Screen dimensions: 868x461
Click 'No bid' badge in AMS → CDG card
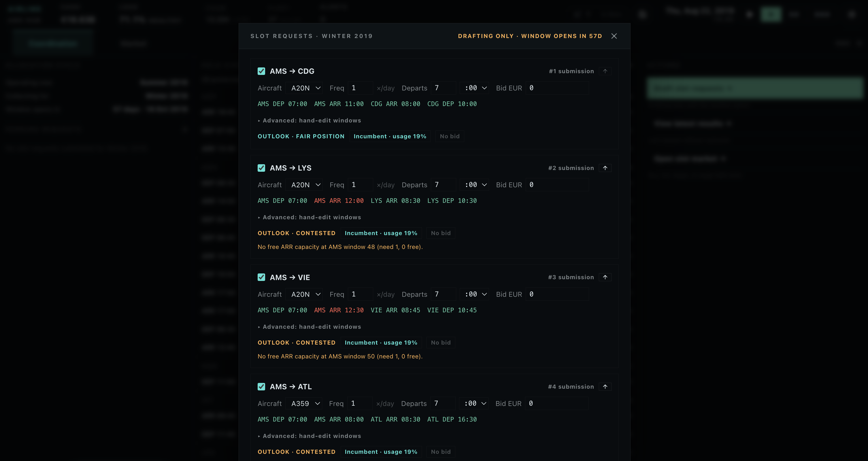coord(450,136)
